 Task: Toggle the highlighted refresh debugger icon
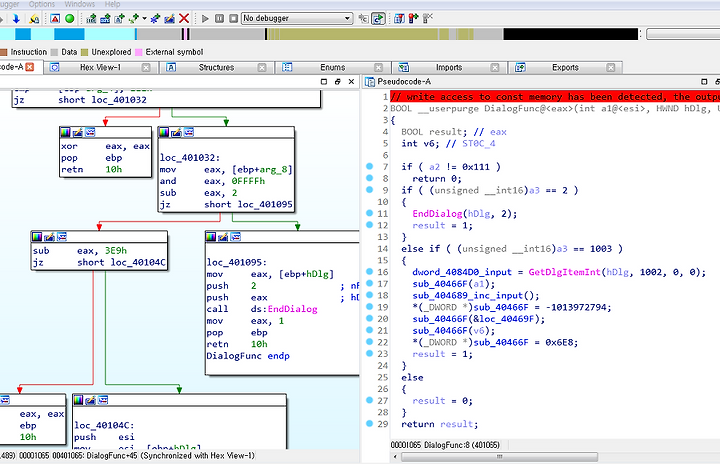[378, 18]
